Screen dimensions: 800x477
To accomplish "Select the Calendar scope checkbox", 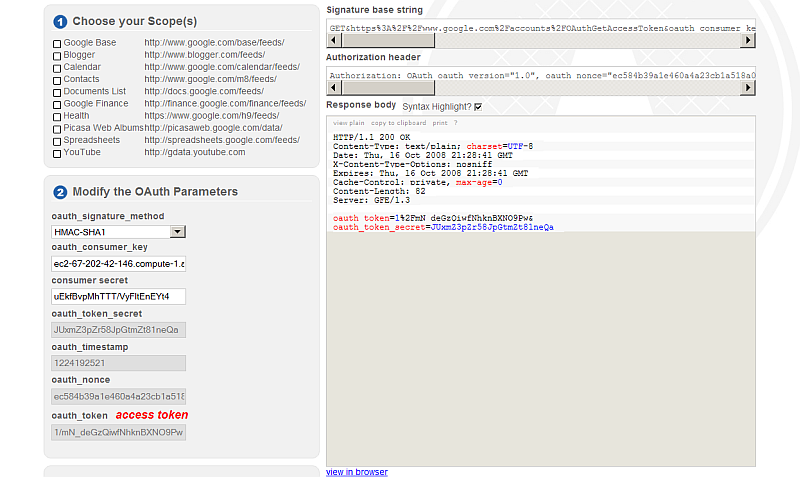I will (57, 68).
